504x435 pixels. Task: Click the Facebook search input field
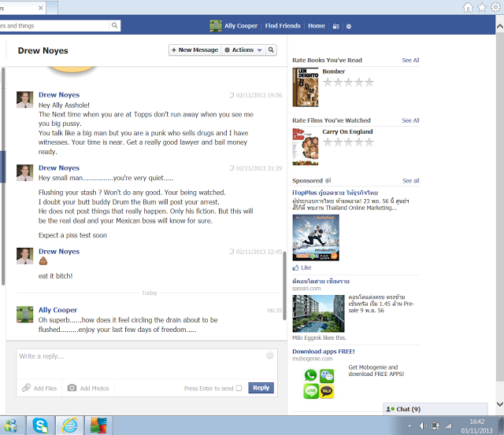pyautogui.click(x=54, y=26)
